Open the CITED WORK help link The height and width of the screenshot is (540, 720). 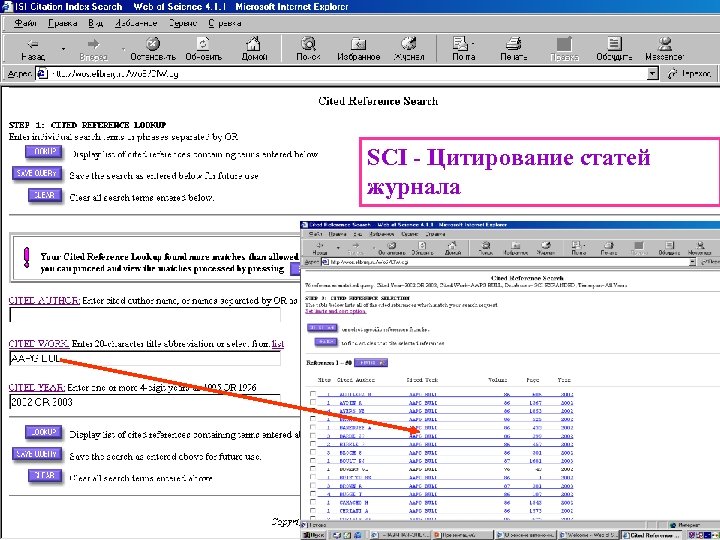coord(39,343)
